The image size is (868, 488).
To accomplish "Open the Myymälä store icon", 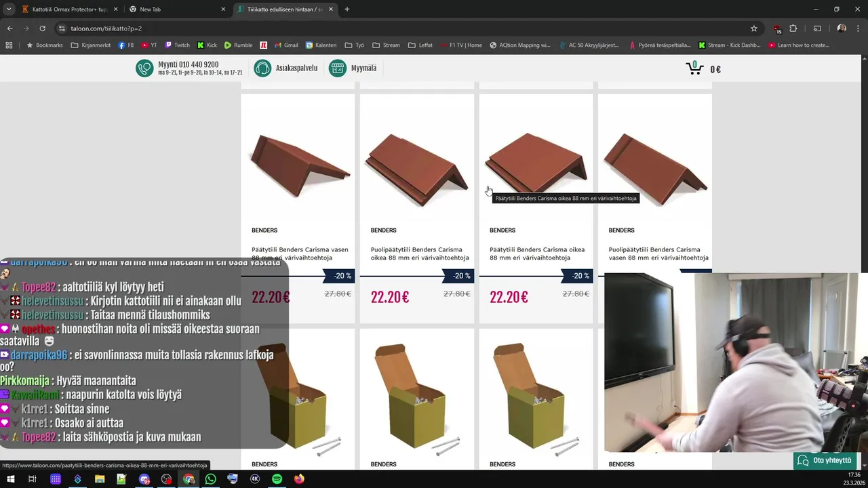I will tap(338, 68).
